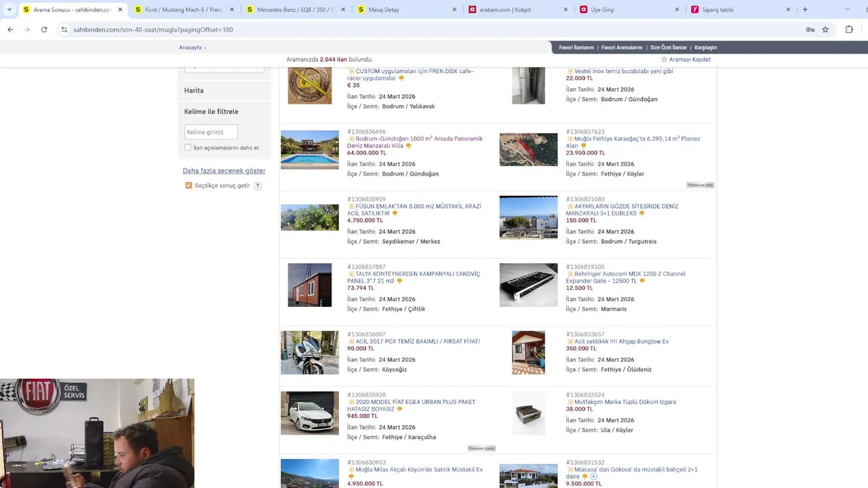
Task: Open FÜSUN EMLAK arazi listing title
Action: 414,209
